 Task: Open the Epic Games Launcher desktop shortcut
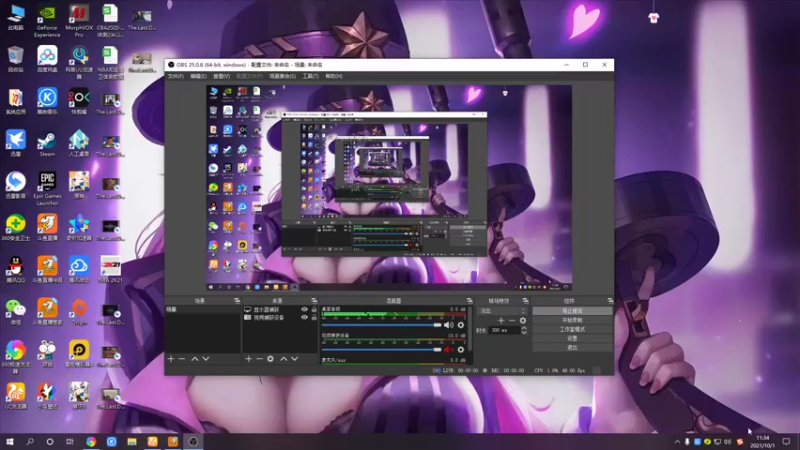coord(47,188)
